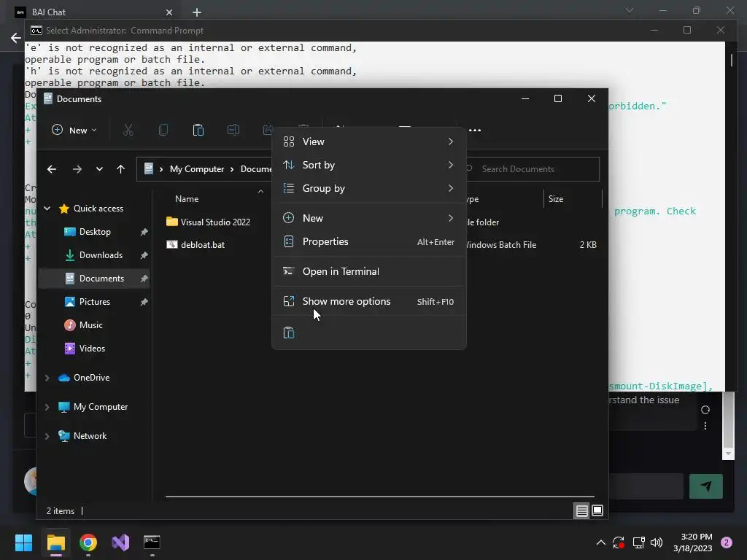Click Command Prompt on the taskbar

pyautogui.click(x=152, y=542)
